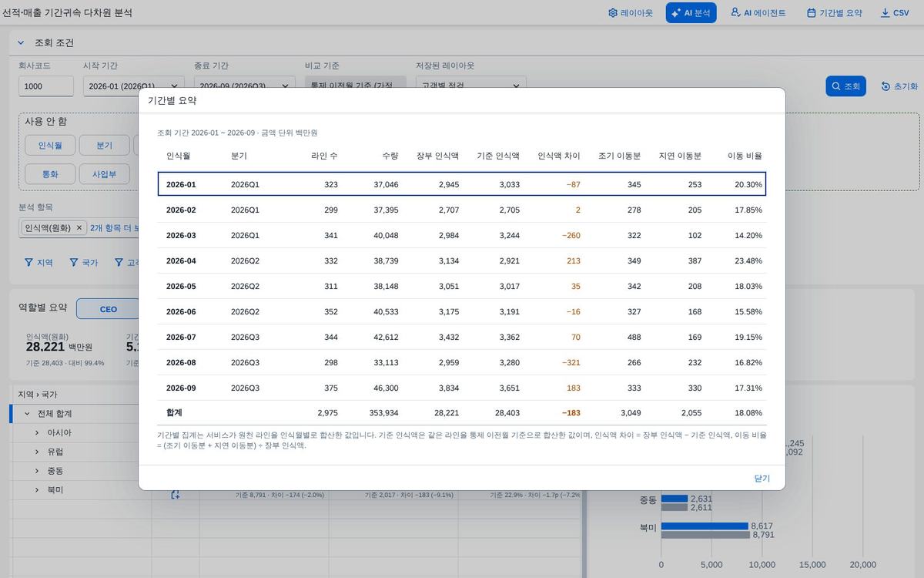This screenshot has width=924, height=578.
Task: Click the 라인 수 column header
Action: [x=324, y=156]
